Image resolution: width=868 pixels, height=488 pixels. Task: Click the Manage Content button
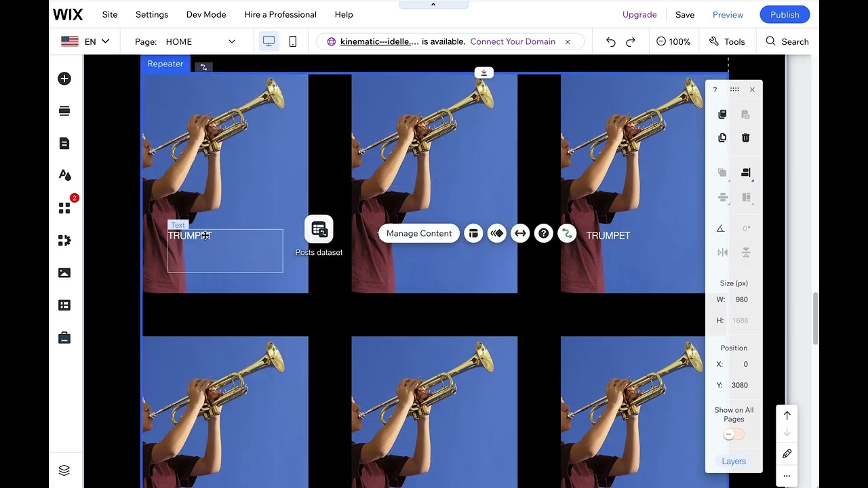coord(419,233)
